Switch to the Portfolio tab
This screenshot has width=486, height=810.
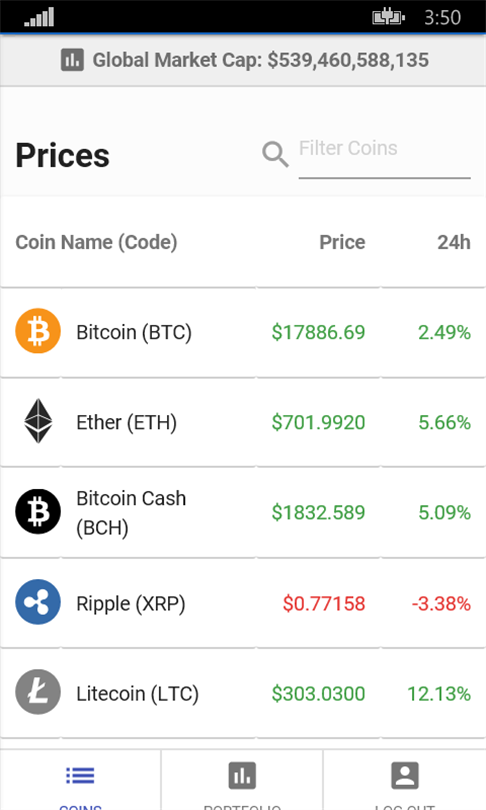pyautogui.click(x=242, y=780)
